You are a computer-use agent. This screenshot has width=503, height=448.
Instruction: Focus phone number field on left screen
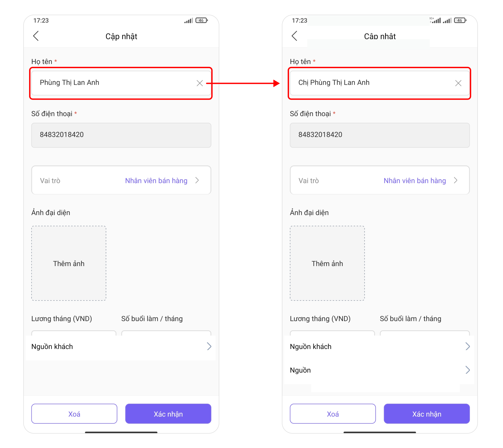tap(121, 135)
